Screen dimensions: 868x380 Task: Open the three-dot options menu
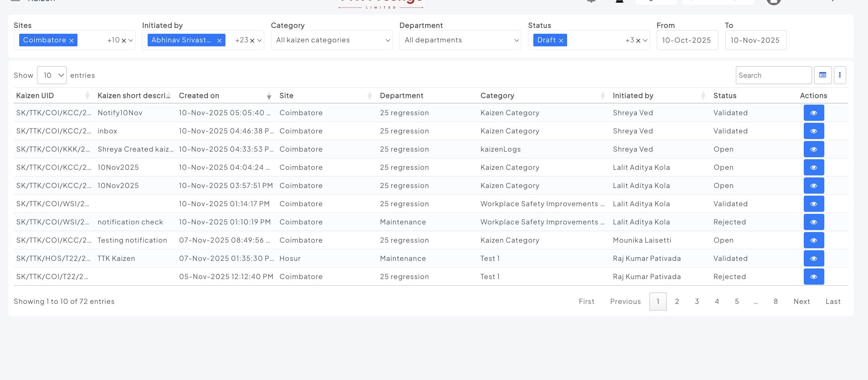(x=840, y=75)
